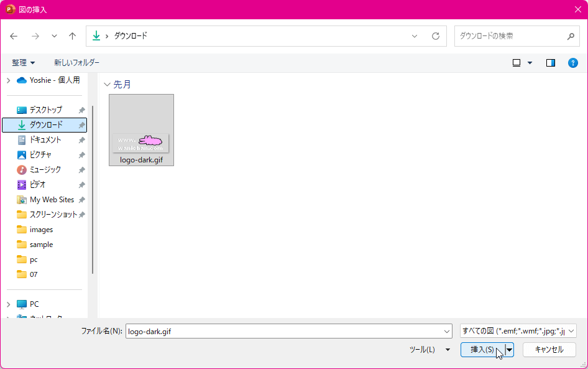Collapse the 先月 group

point(107,85)
